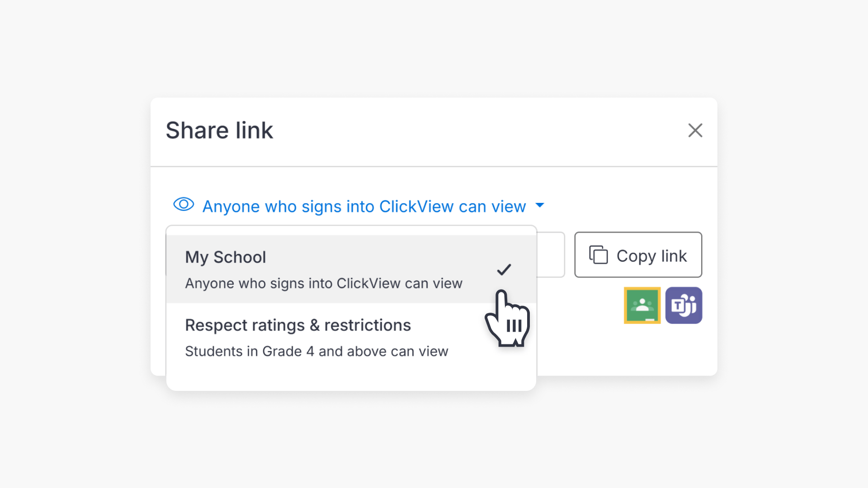Click the Students in Grade 4 description text
Screen dimensions: 868x488
click(316, 351)
